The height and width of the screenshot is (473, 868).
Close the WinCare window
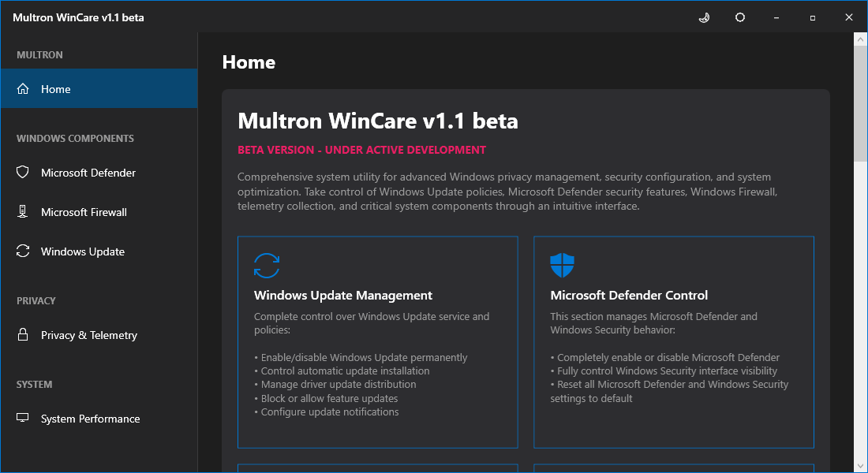click(848, 17)
